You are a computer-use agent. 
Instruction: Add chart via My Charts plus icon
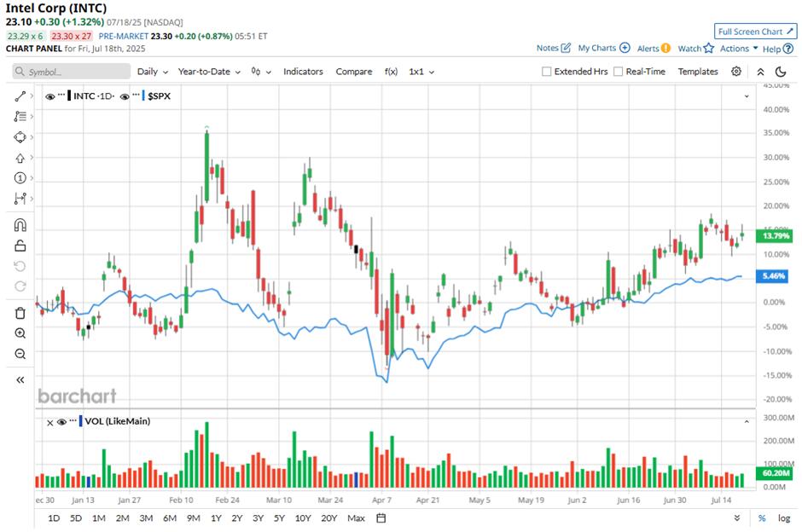point(625,48)
